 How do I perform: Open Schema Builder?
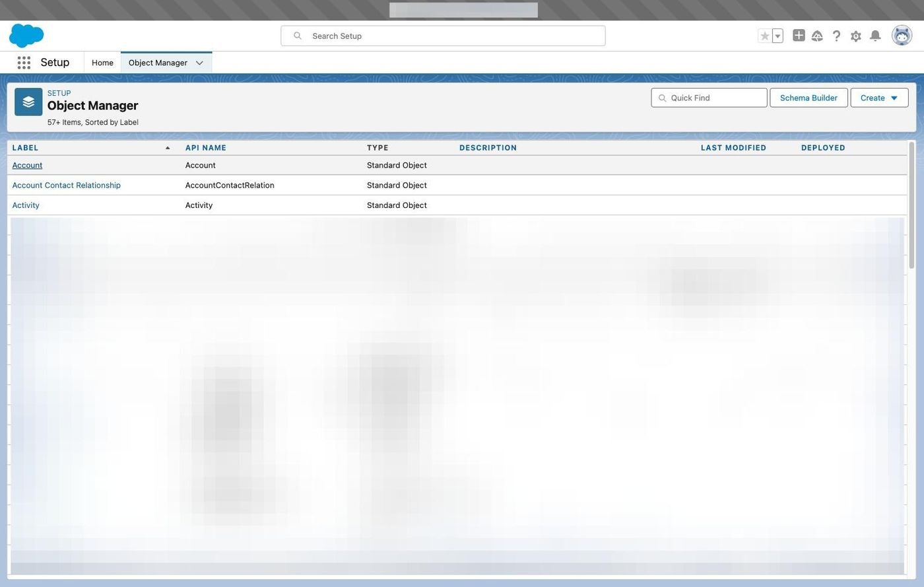[808, 98]
